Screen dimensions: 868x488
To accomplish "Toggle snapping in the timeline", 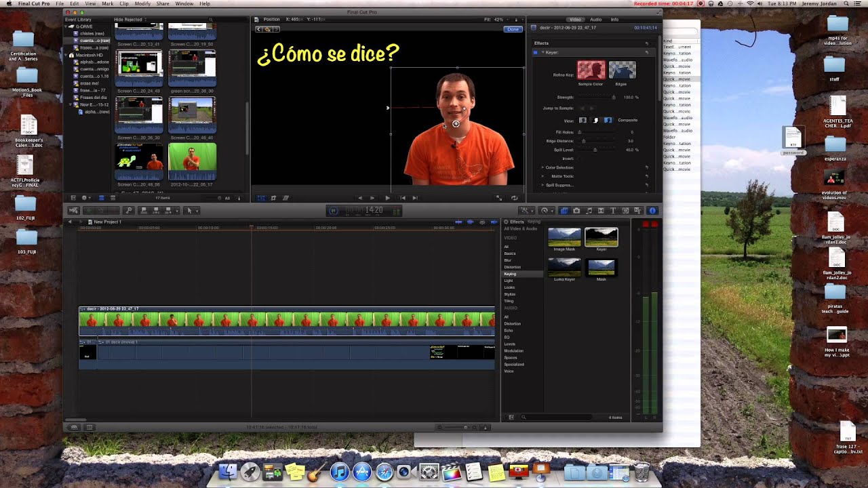I will pyautogui.click(x=494, y=222).
